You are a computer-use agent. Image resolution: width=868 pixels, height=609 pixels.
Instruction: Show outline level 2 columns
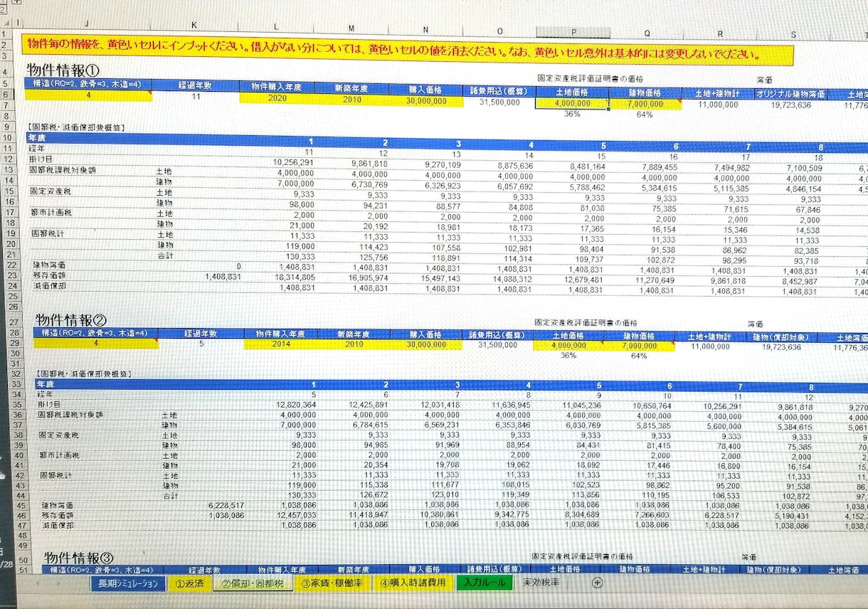click(3, 10)
